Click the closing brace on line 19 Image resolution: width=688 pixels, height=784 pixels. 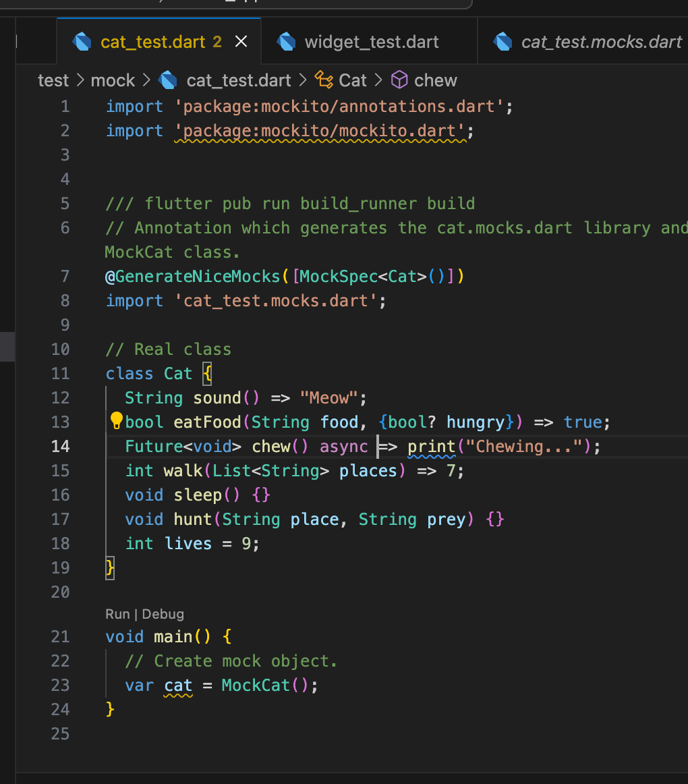click(x=109, y=568)
